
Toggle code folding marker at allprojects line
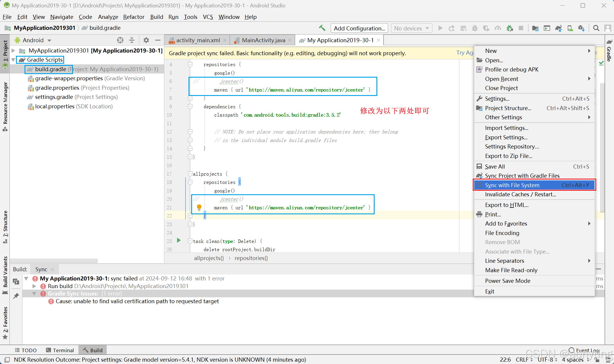[190, 174]
